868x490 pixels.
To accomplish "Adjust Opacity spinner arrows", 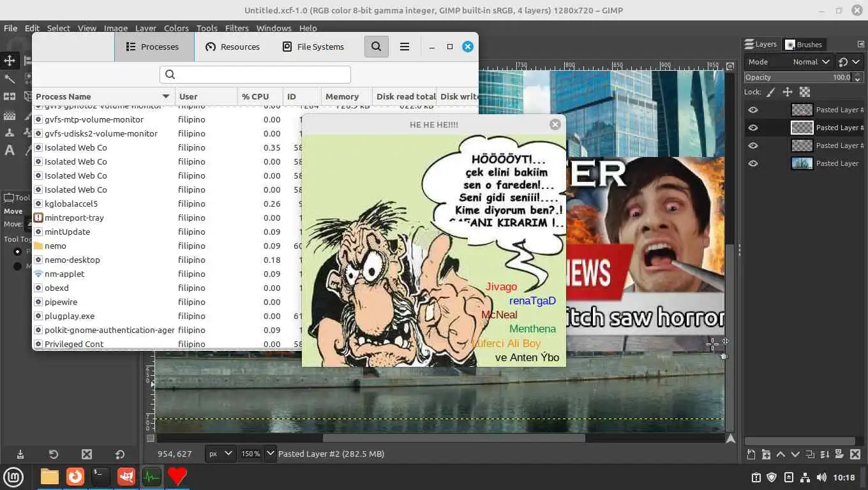I will click(856, 77).
